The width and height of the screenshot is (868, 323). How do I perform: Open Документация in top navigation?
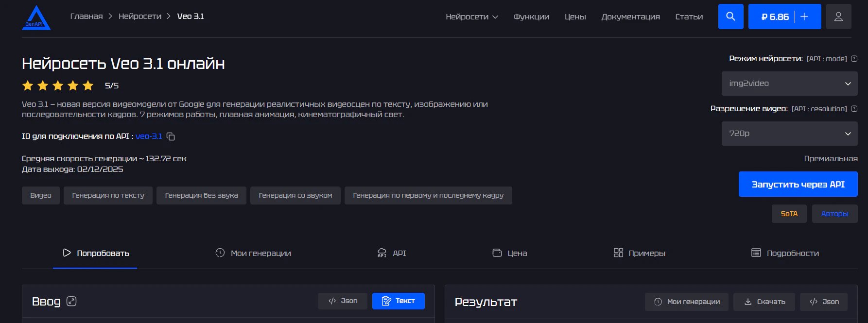(x=630, y=17)
